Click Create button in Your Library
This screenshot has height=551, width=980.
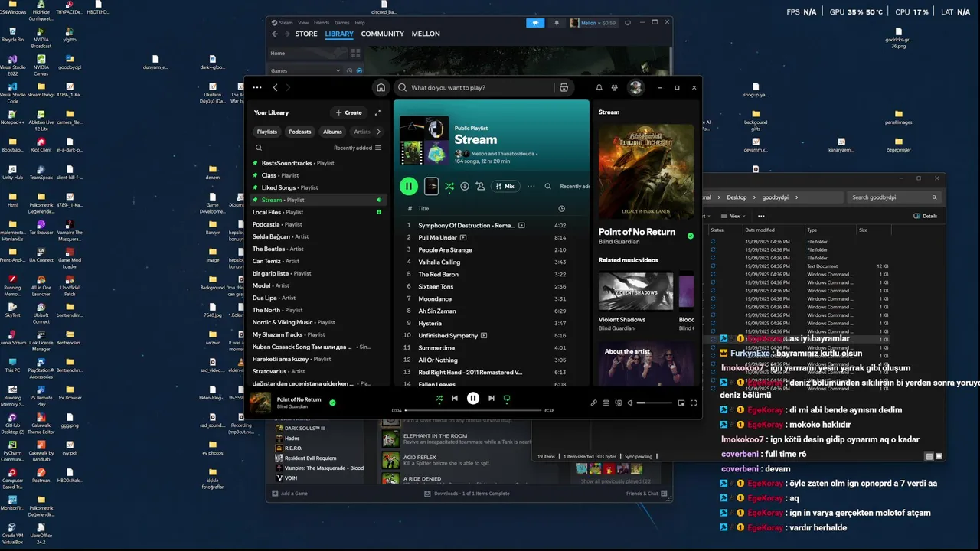(348, 112)
